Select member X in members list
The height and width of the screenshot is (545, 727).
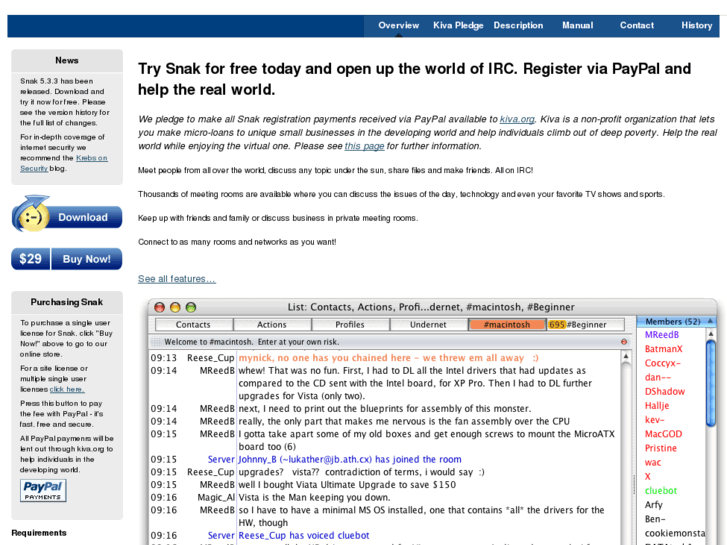pyautogui.click(x=647, y=476)
